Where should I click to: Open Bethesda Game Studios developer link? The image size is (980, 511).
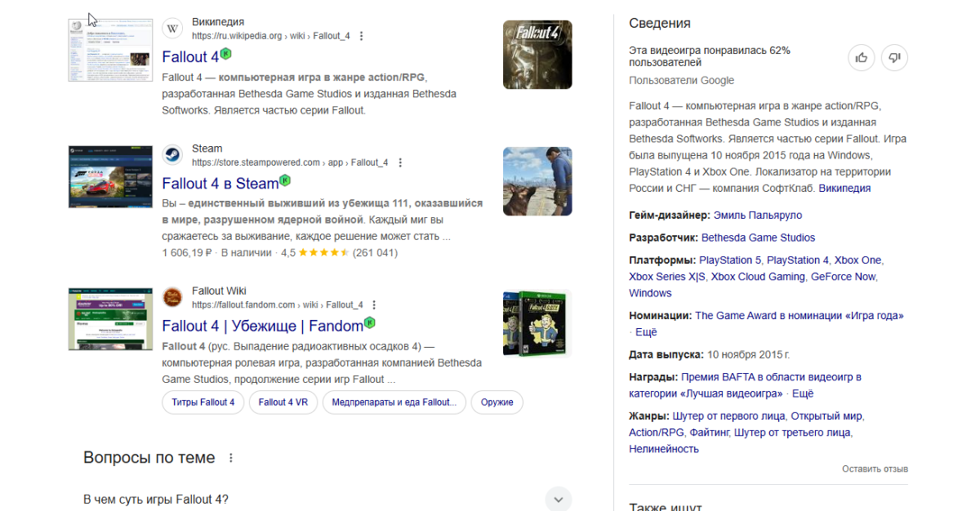(x=758, y=238)
